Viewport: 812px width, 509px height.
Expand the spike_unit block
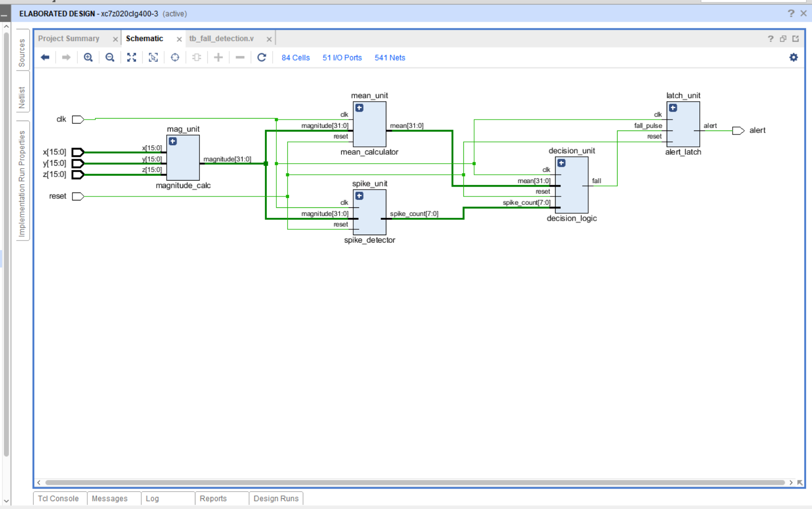359,196
